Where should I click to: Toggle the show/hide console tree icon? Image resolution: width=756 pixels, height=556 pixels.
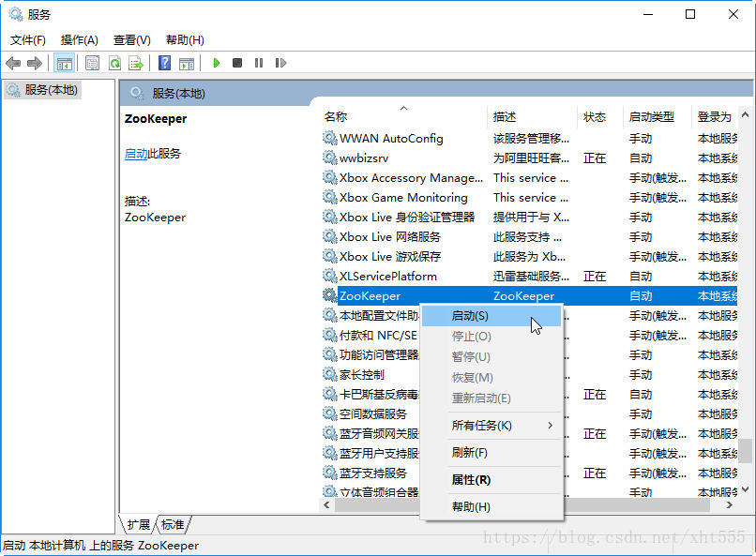tap(64, 63)
